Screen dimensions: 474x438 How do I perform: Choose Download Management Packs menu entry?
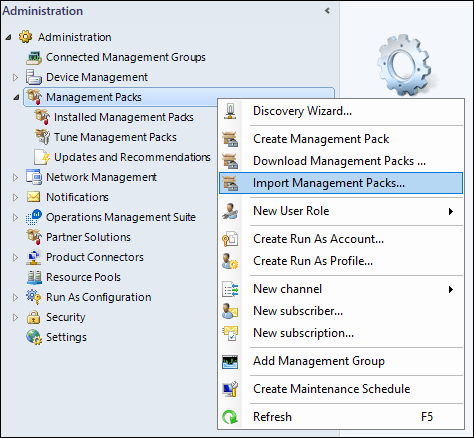point(341,161)
